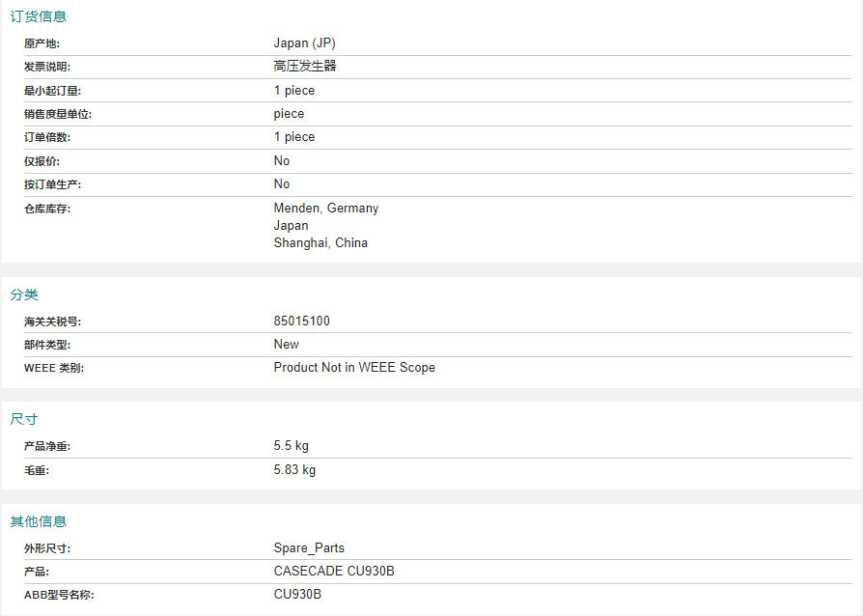
Task: Click the 原产地 label
Action: coord(42,43)
